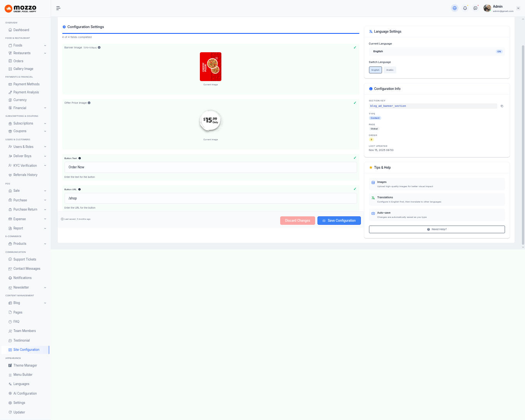Click info icon beside Offer Price Image
Screen dimensions: 525x420
click(x=89, y=103)
